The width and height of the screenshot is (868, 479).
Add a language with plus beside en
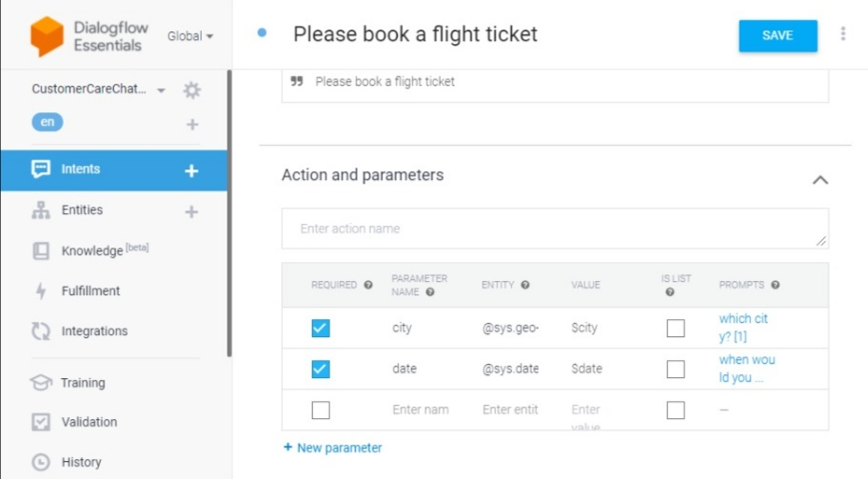click(x=192, y=124)
